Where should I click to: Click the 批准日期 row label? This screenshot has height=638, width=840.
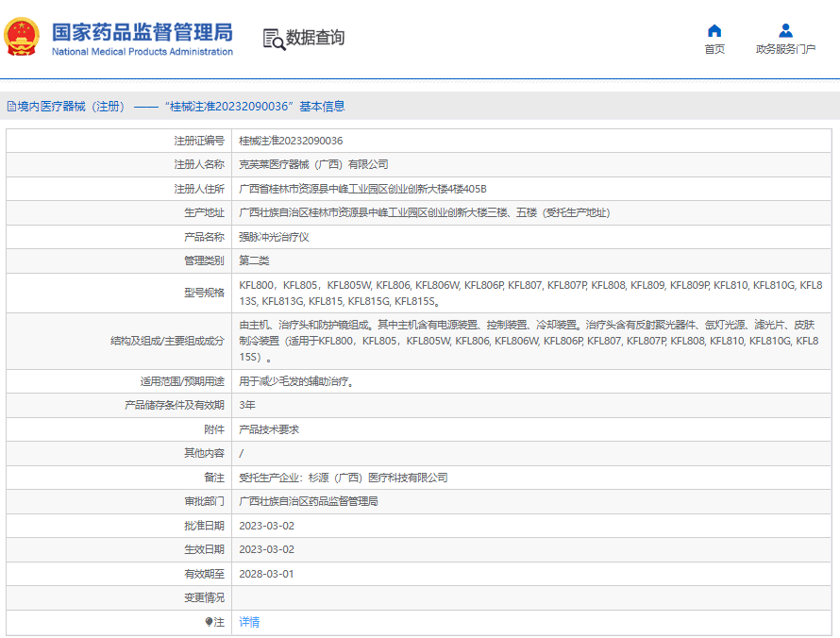tap(204, 526)
